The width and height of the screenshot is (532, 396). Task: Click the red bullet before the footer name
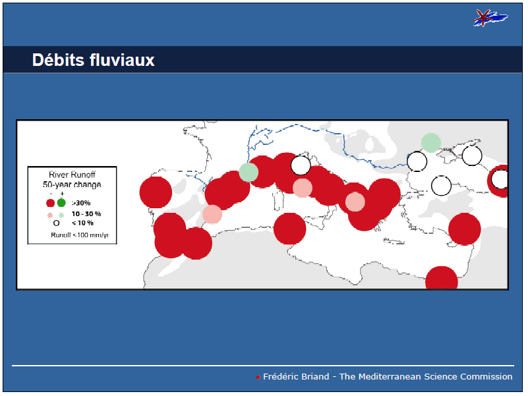point(258,378)
